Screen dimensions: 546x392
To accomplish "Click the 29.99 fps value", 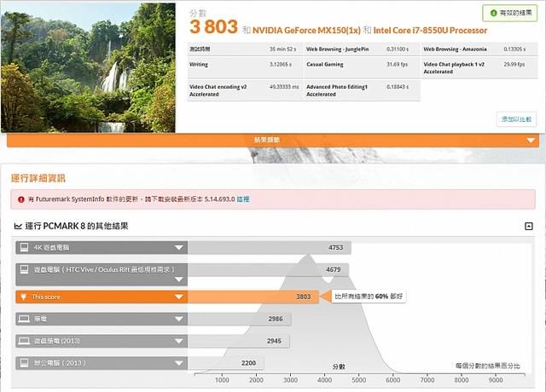I will (x=514, y=65).
